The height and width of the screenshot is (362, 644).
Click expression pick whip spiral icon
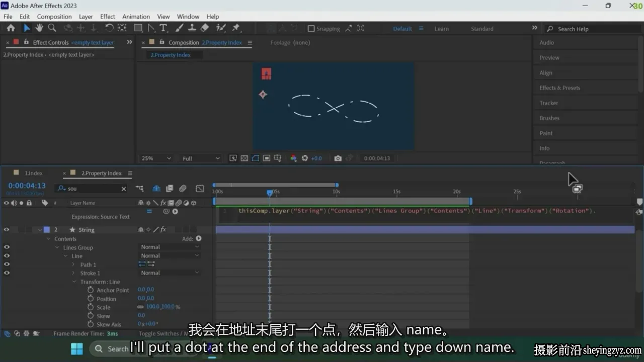coord(167,211)
